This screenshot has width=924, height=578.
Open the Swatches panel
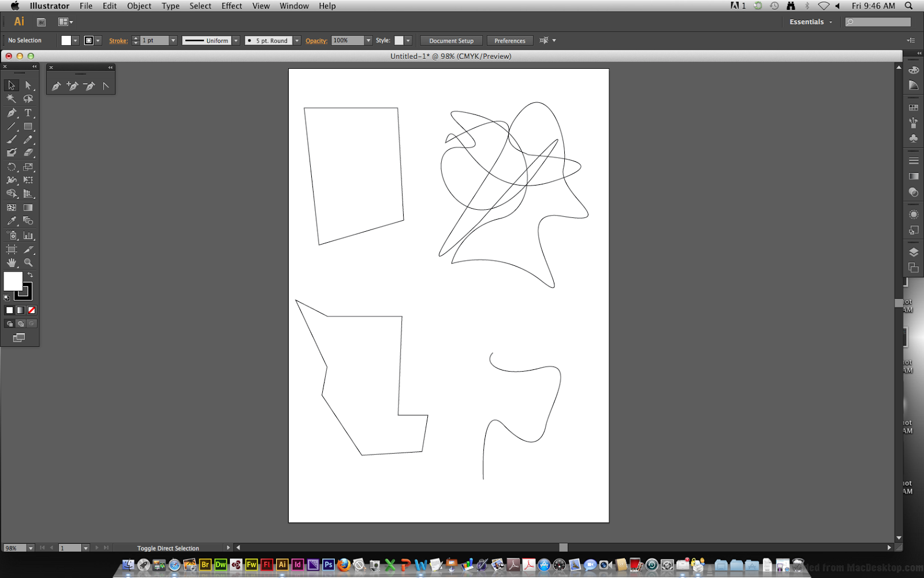point(914,107)
